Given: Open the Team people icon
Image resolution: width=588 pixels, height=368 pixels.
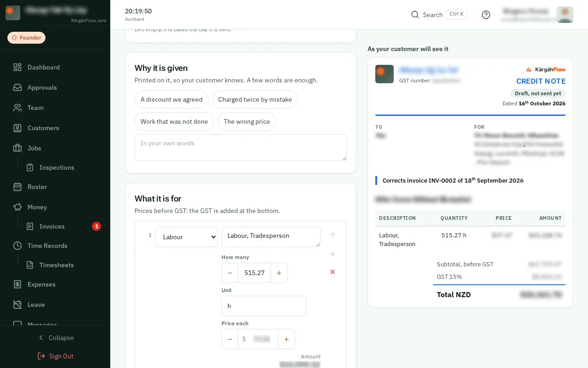Looking at the screenshot, I should (x=17, y=108).
